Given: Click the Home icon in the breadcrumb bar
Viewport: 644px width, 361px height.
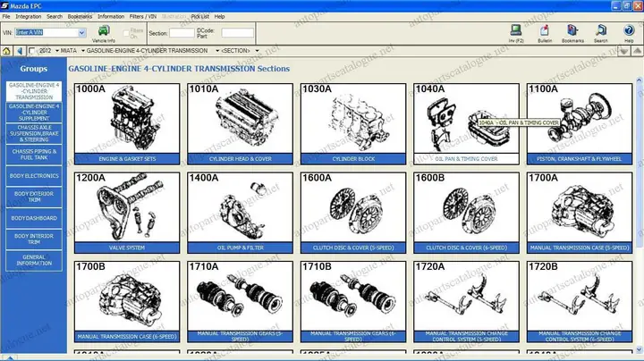Looking at the screenshot, I should (x=8, y=51).
